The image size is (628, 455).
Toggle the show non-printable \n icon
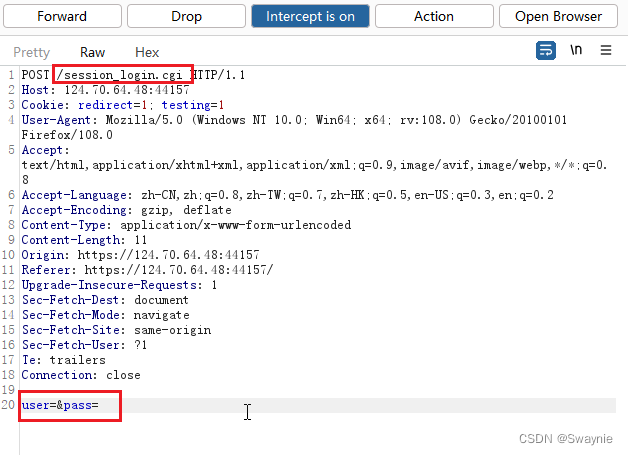[576, 50]
